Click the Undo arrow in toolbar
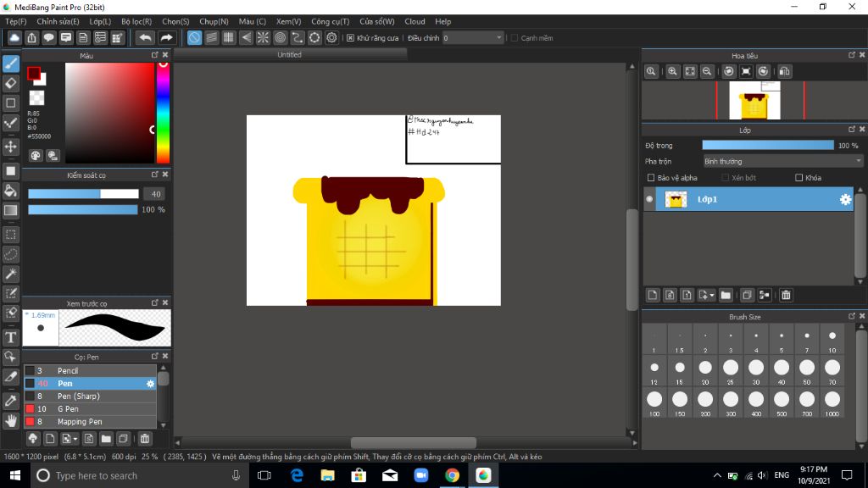Image resolution: width=868 pixels, height=488 pixels. pyautogui.click(x=145, y=37)
